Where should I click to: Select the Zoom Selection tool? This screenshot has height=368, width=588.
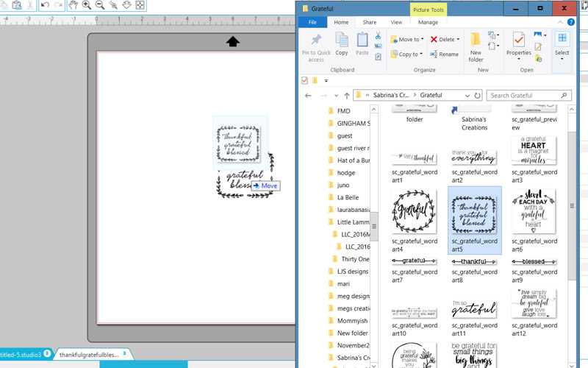click(x=113, y=5)
